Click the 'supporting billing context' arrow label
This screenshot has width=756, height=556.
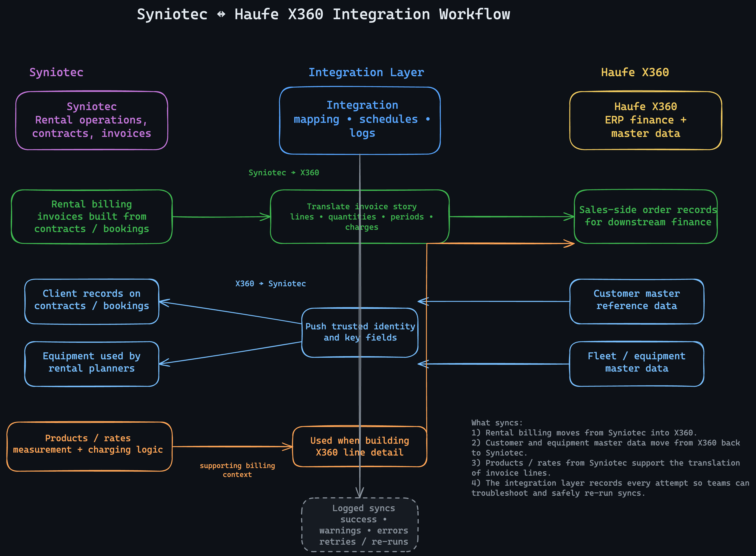tap(237, 470)
